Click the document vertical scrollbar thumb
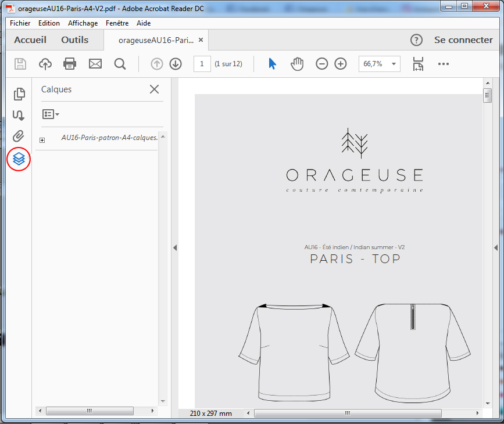 488,95
